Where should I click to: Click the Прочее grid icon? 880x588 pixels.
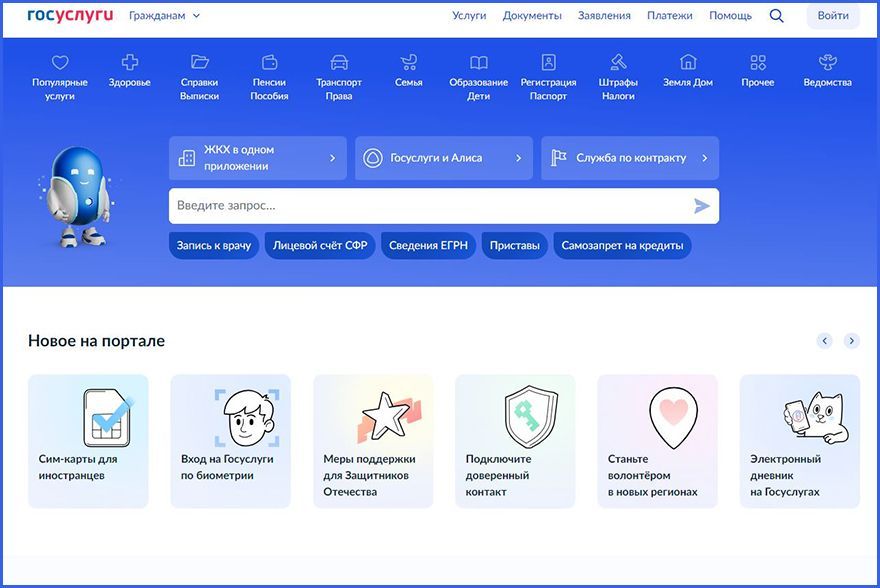tap(758, 63)
